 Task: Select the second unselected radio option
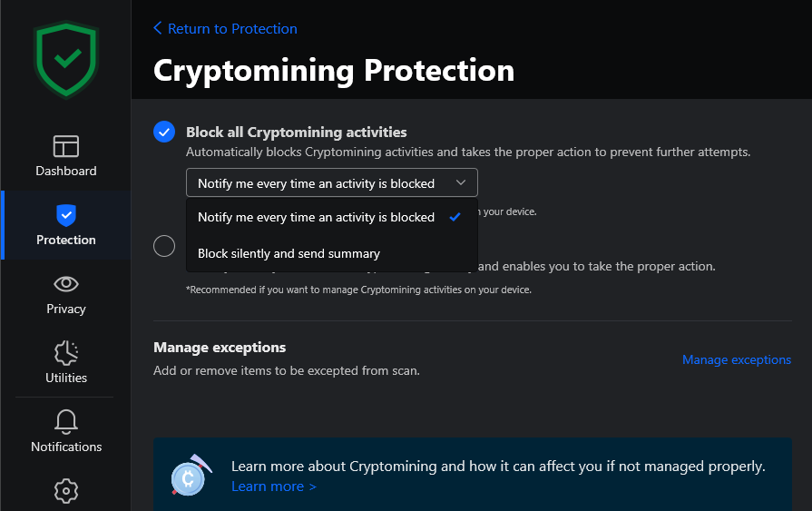164,246
